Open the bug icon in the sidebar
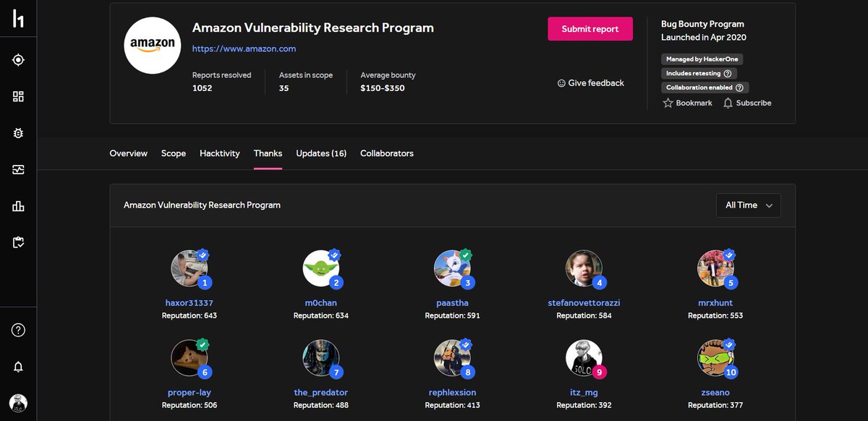The width and height of the screenshot is (868, 421). 18,133
